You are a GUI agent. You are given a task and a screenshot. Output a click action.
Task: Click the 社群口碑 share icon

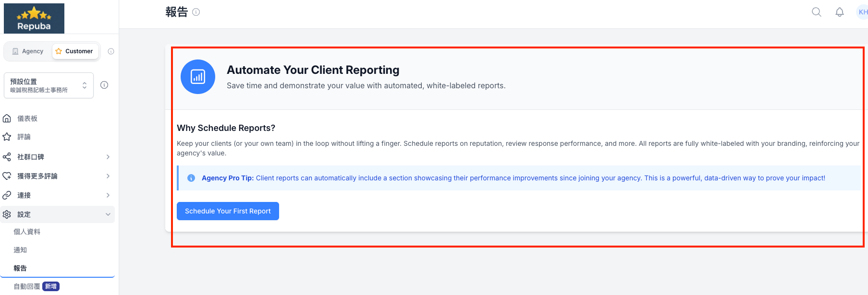[x=7, y=157]
